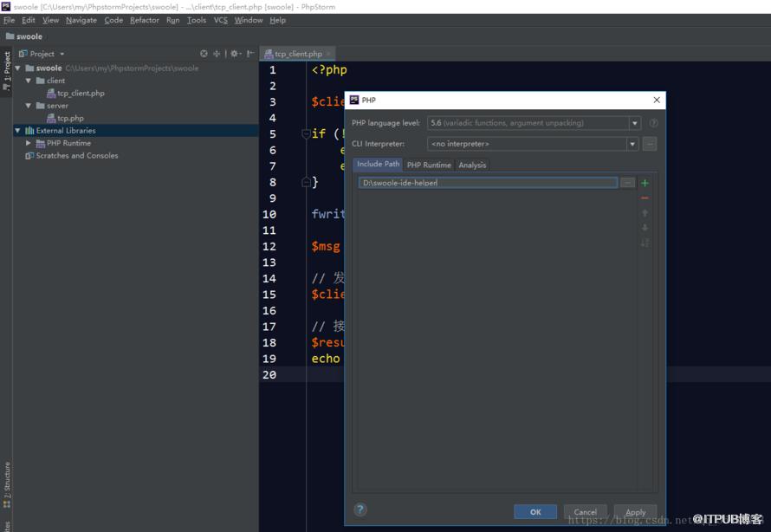The image size is (771, 532).
Task: Open the tcp_client.php editor tab
Action: click(298, 54)
